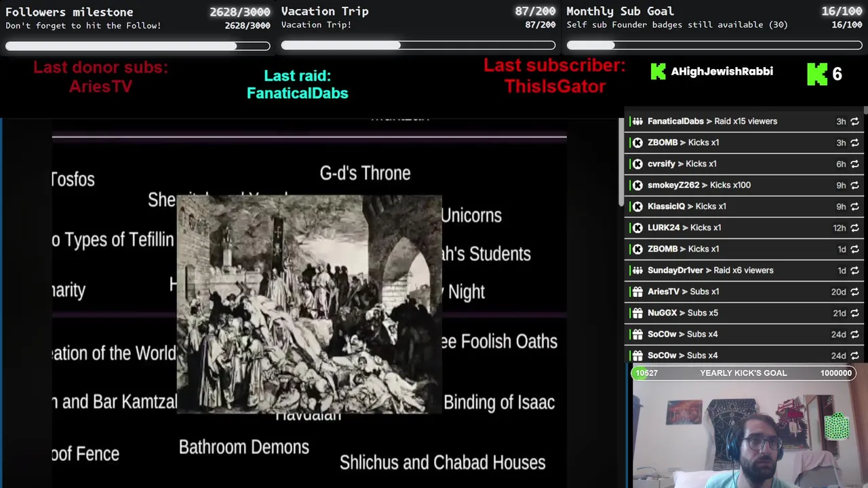Select the "Binding of Isaac" topic
The image size is (868, 488).
(499, 403)
